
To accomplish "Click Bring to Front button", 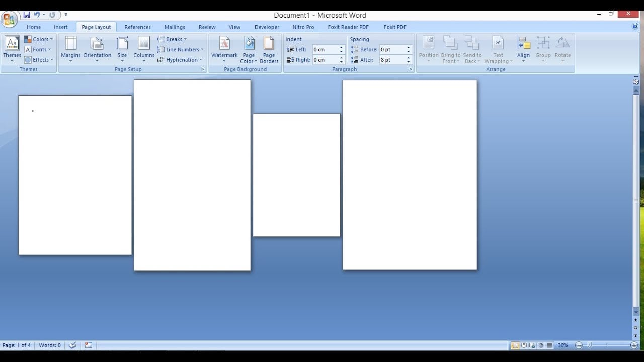I will (x=450, y=49).
